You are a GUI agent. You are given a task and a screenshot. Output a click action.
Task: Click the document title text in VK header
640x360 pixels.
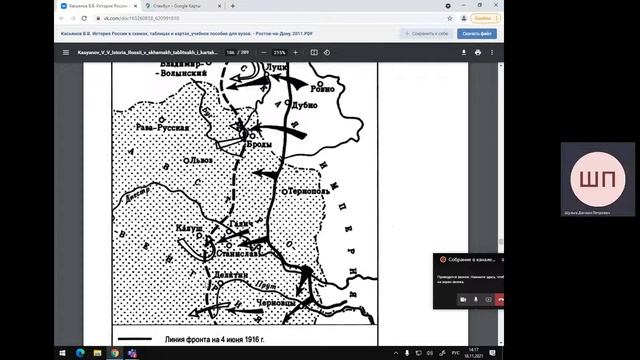click(x=187, y=33)
